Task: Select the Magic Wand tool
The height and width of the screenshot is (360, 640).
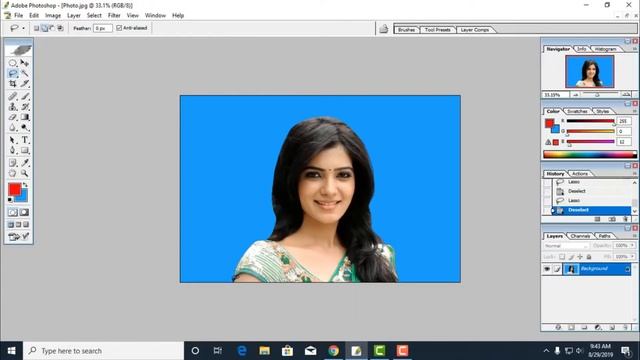Action: click(x=25, y=73)
